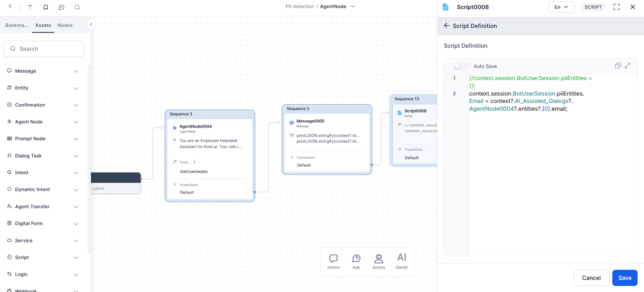This screenshot has width=644, height=292.
Task: Click the Sequence 3 group header
Action: (210, 114)
